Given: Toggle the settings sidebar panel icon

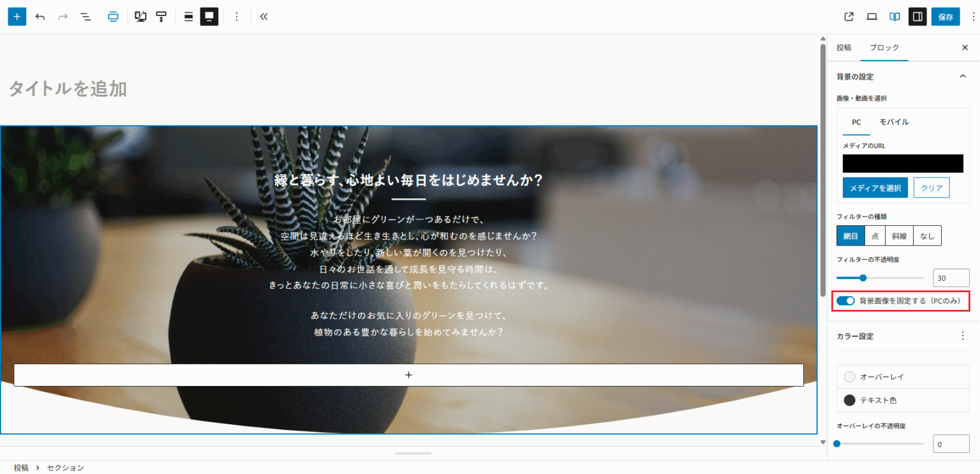Looking at the screenshot, I should point(917,16).
